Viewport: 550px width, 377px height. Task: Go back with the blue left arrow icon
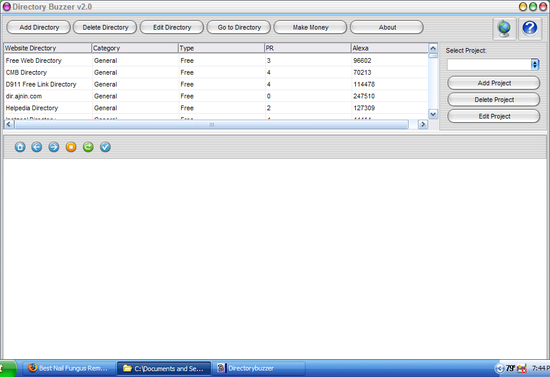pyautogui.click(x=37, y=147)
